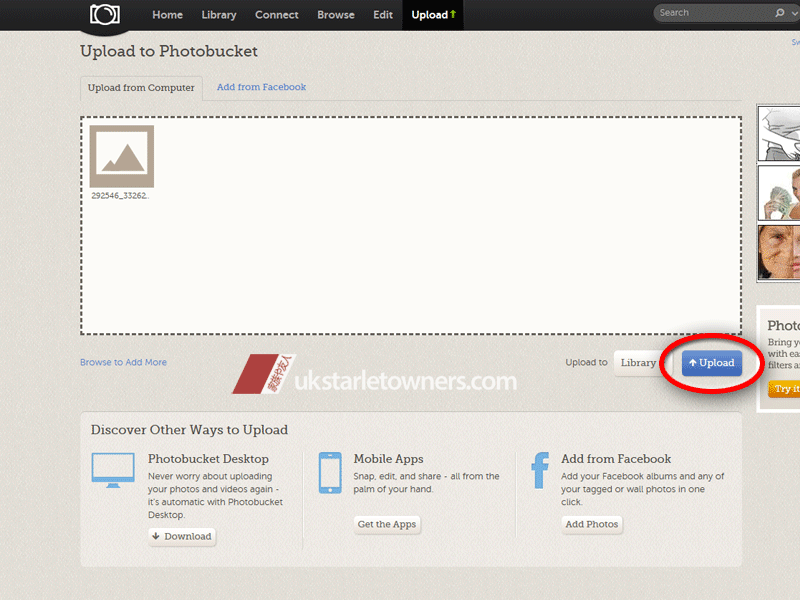The width and height of the screenshot is (800, 600).
Task: Click the orange Try it button
Action: pyautogui.click(x=784, y=389)
